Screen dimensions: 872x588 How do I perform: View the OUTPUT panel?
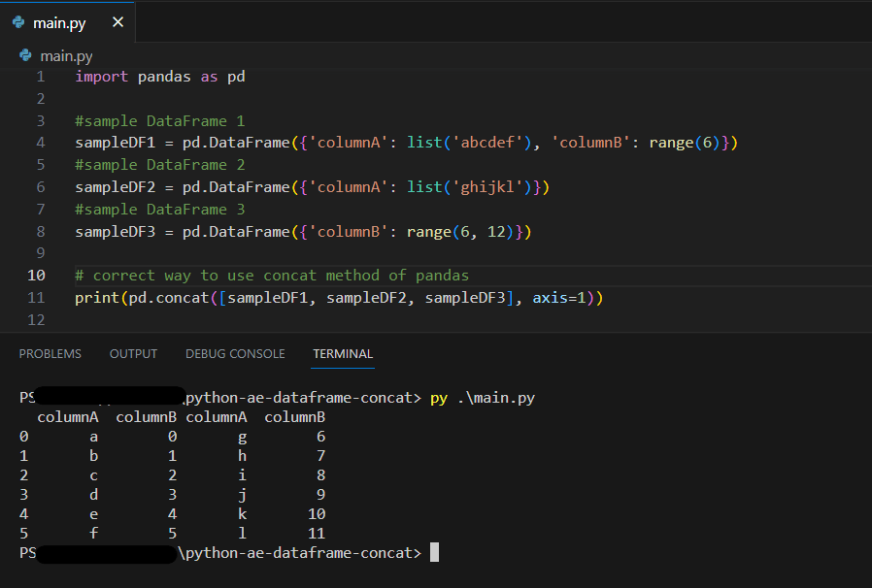pos(133,353)
